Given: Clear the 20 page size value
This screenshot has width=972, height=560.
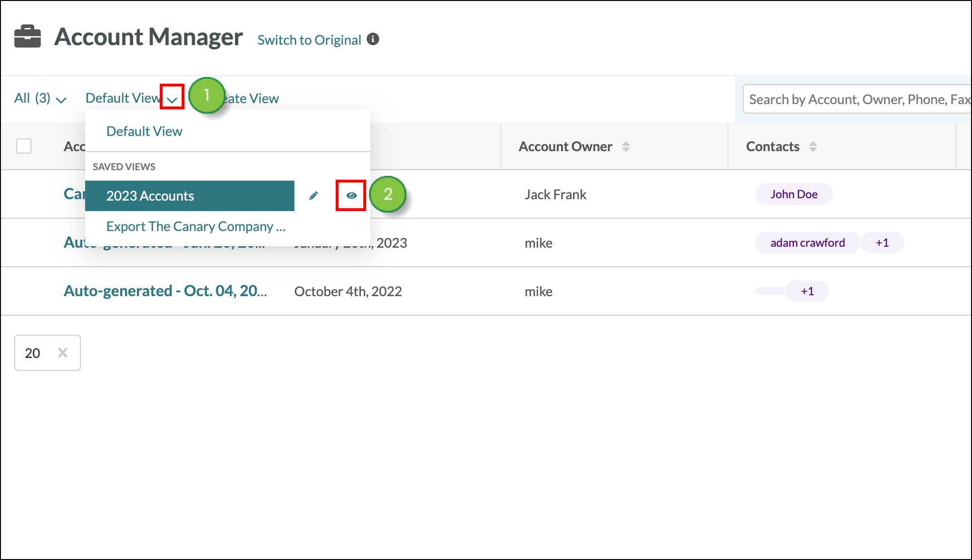Looking at the screenshot, I should pos(63,353).
